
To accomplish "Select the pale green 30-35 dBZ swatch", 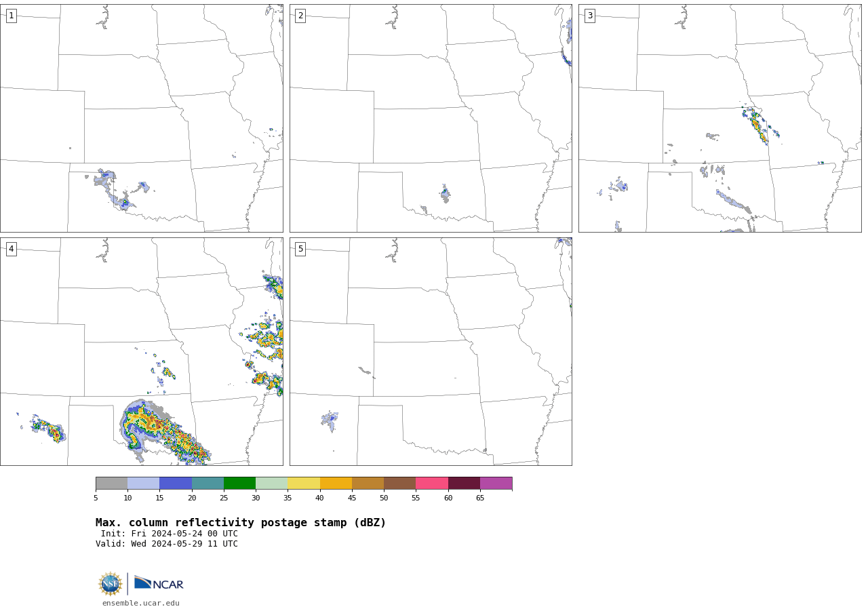I will click(x=272, y=484).
